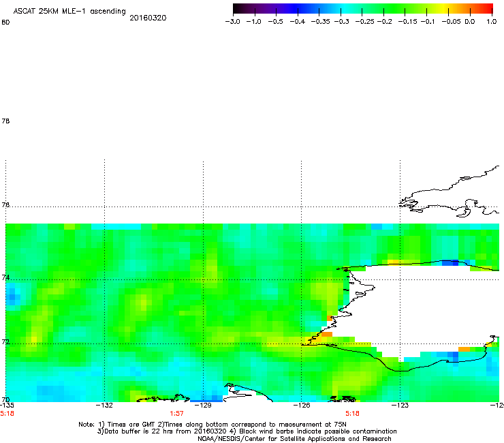Click the color scale label -0.2

pyautogui.click(x=384, y=22)
